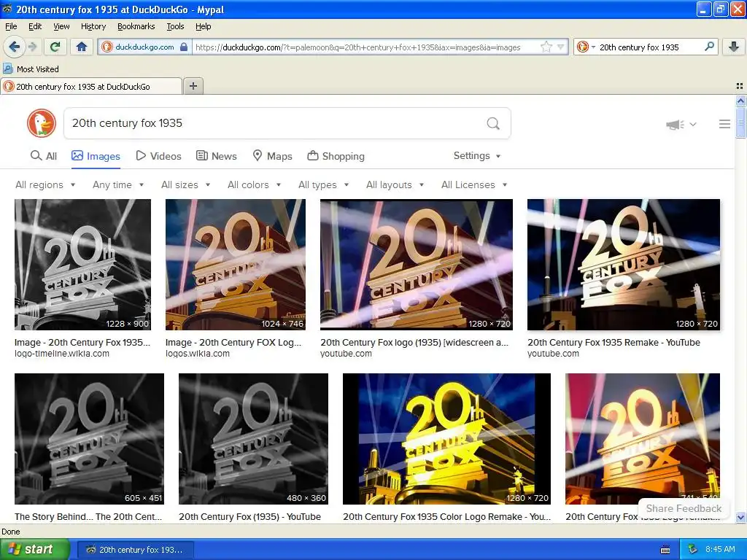The height and width of the screenshot is (560, 747).
Task: Expand the All regions filter
Action: 45,184
